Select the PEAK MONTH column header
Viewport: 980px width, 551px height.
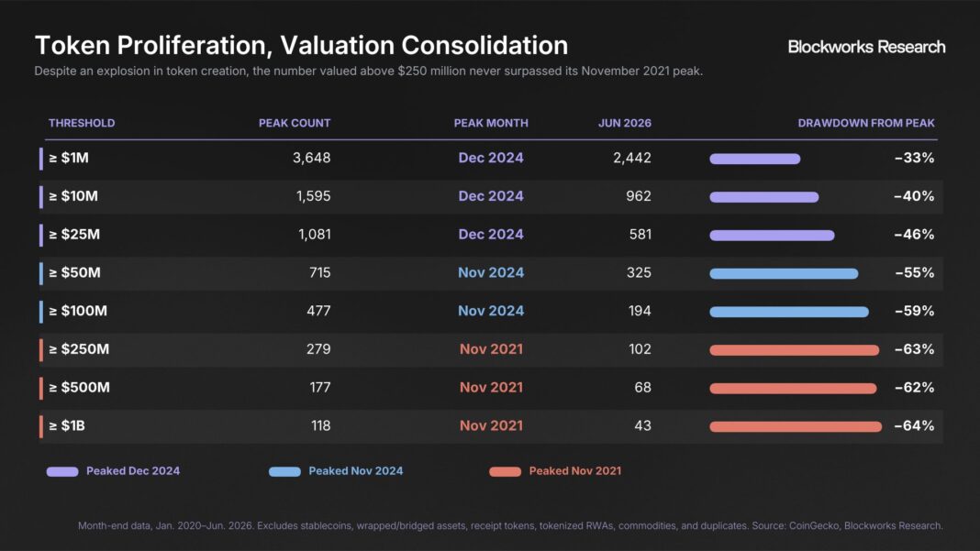[x=491, y=123]
